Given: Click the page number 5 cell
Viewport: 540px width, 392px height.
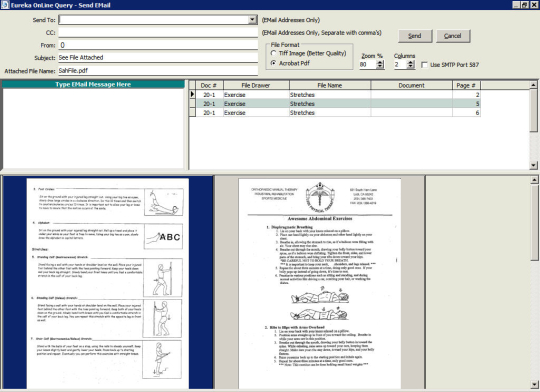Looking at the screenshot, I should (466, 103).
